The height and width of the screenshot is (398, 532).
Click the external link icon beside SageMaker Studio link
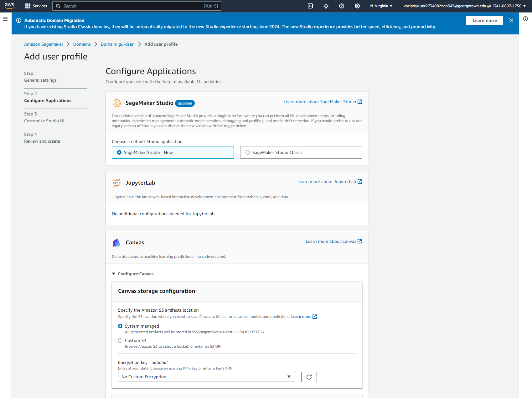coord(360,102)
